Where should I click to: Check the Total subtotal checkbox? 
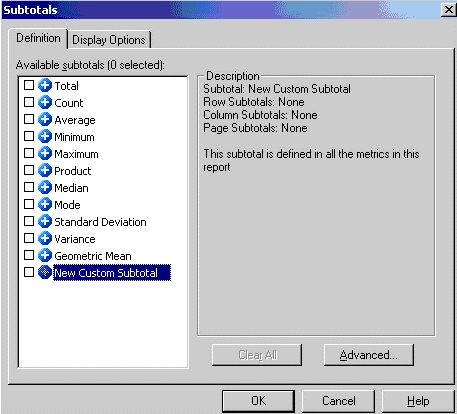click(29, 85)
